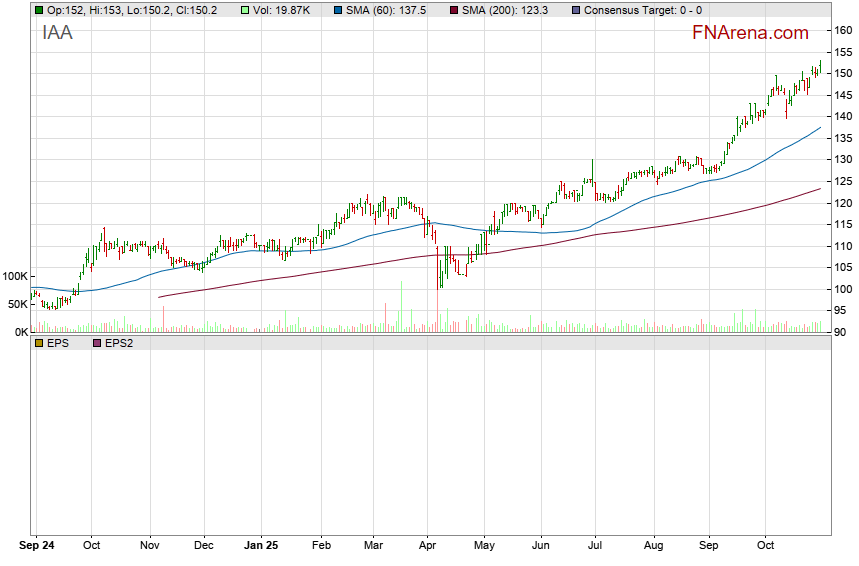Click the EPS label in lower panel

coord(58,343)
